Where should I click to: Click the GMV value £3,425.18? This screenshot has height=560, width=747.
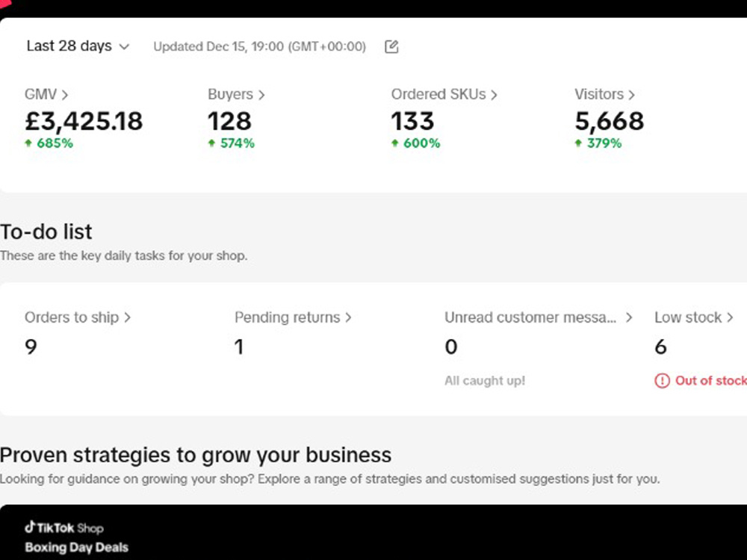point(84,121)
